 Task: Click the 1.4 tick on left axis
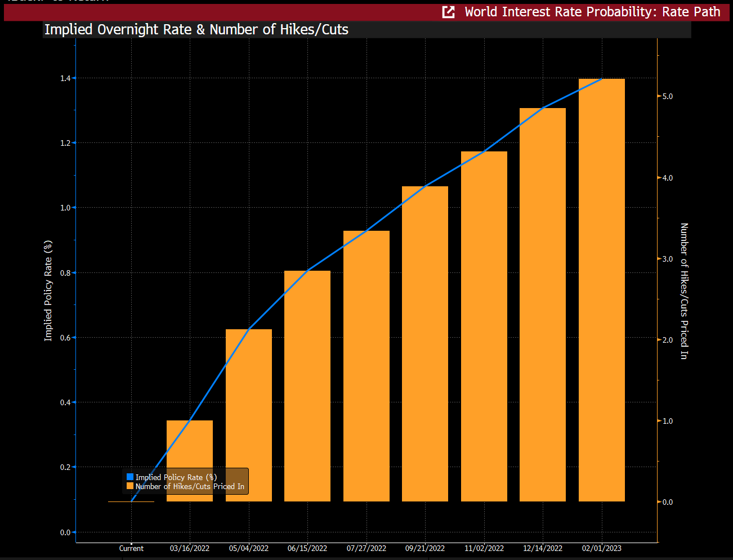point(65,78)
